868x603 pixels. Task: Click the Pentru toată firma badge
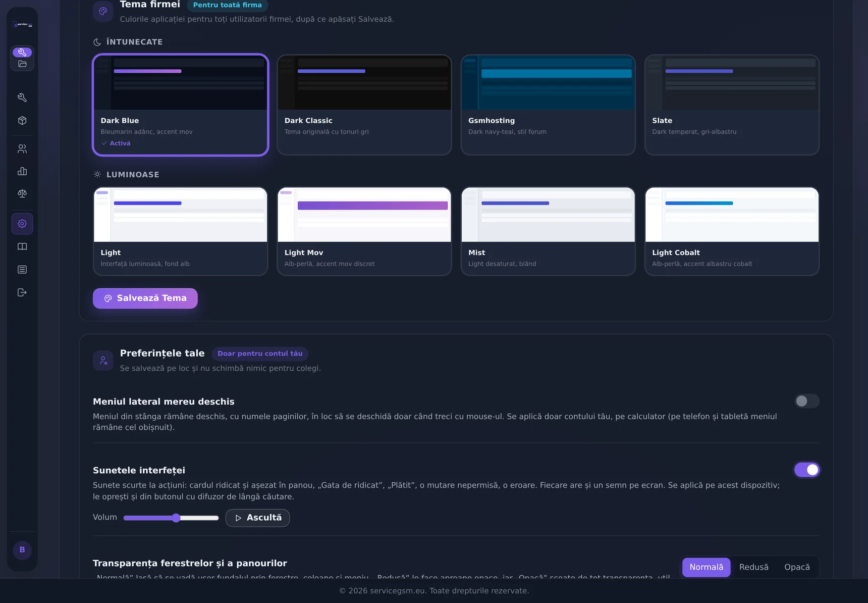pos(228,5)
